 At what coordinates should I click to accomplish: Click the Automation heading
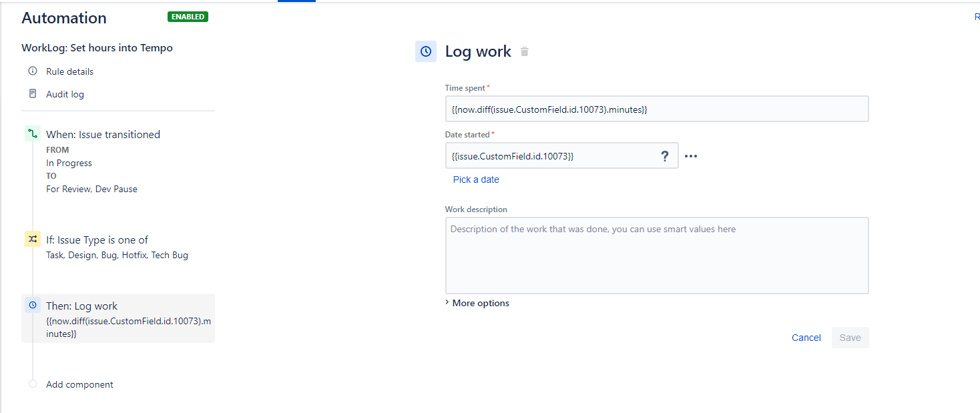pos(64,18)
